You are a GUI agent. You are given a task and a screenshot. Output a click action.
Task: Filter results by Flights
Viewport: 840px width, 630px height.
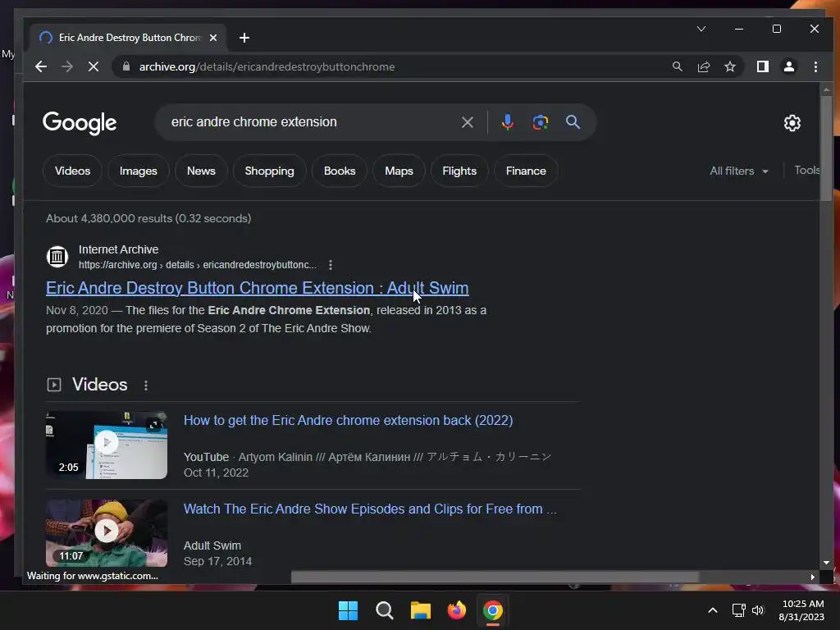459,171
